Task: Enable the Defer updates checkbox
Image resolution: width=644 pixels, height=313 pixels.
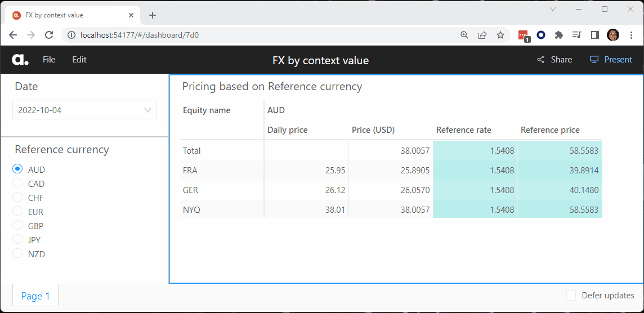Action: coord(571,296)
